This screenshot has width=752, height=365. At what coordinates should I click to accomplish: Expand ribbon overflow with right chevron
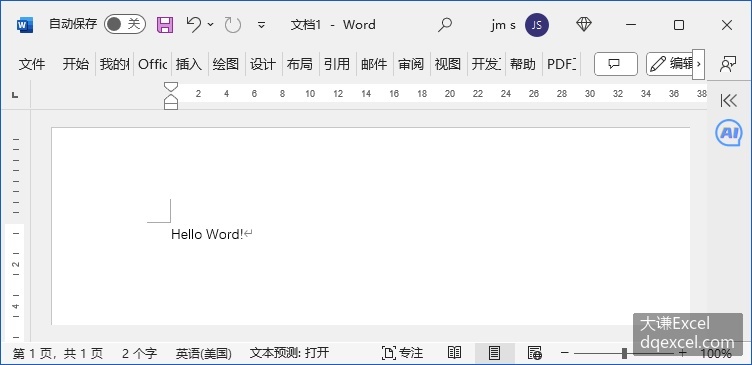pyautogui.click(x=698, y=64)
